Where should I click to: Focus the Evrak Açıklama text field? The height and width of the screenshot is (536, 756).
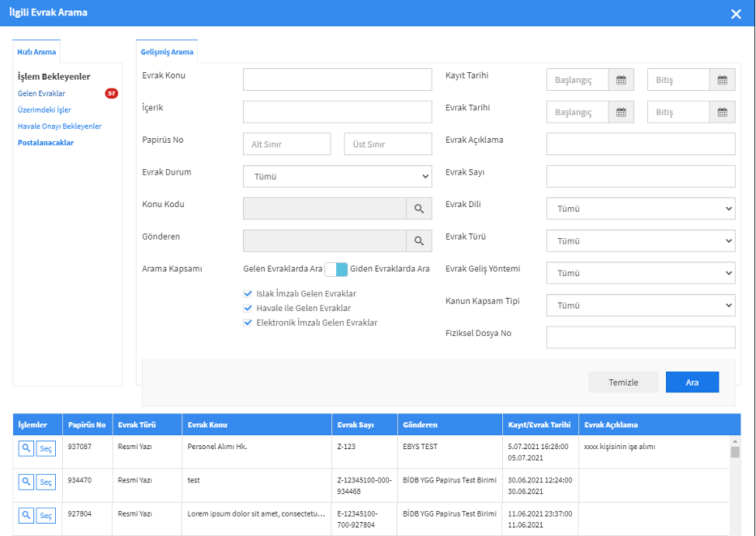641,144
